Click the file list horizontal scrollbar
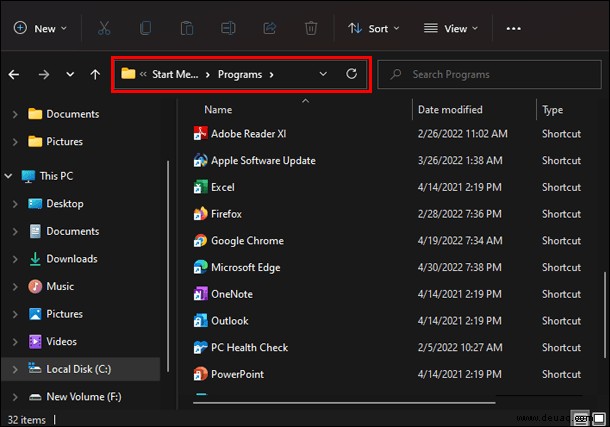This screenshot has width=610, height=427. point(344,403)
